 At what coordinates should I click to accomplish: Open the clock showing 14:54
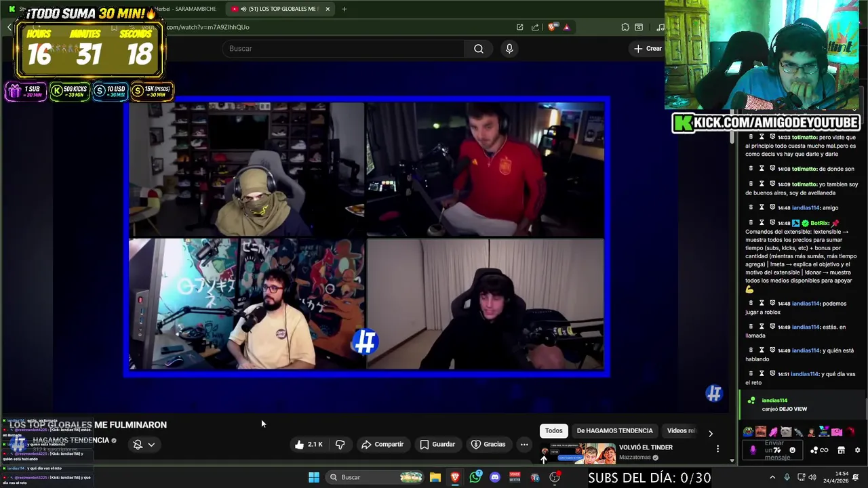(842, 477)
